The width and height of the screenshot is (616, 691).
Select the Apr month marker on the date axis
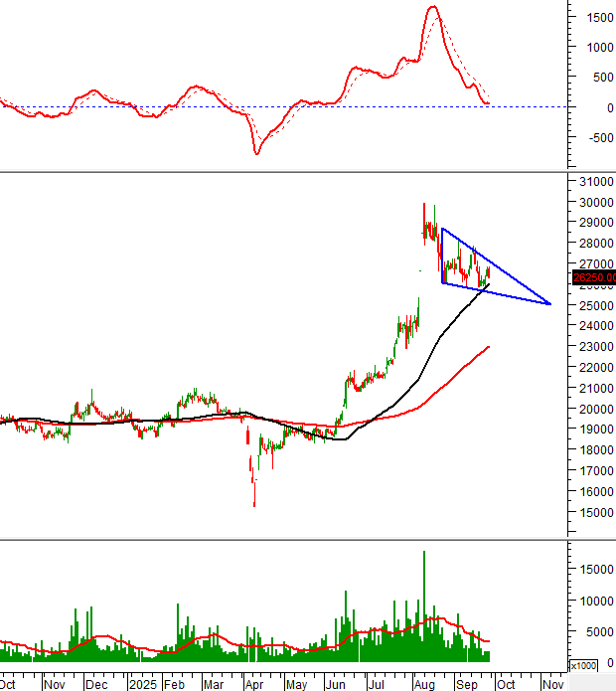click(253, 684)
